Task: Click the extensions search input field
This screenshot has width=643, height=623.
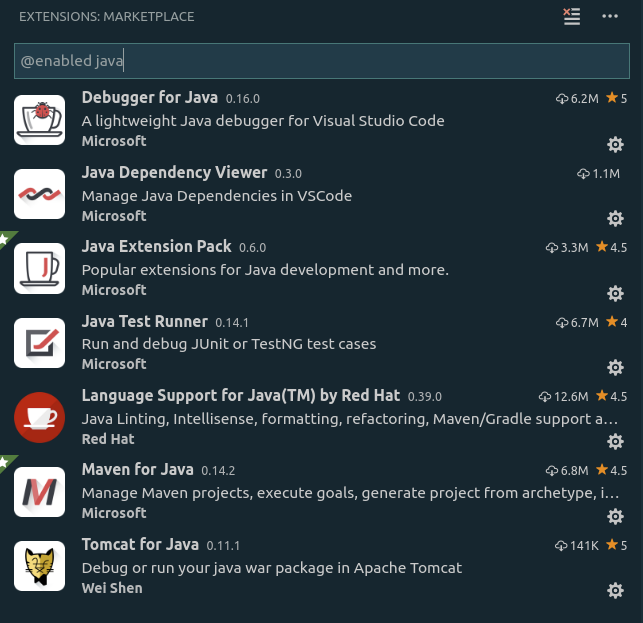Action: click(x=321, y=61)
